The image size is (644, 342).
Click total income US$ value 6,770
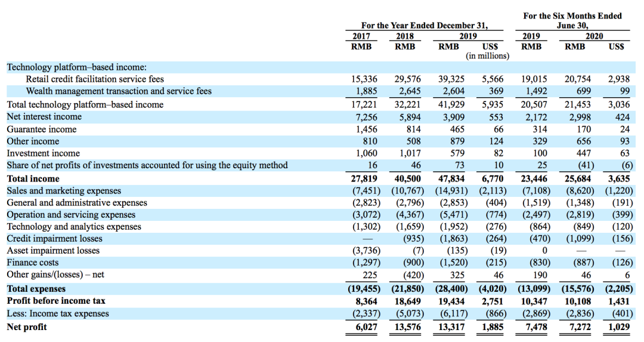coord(492,178)
